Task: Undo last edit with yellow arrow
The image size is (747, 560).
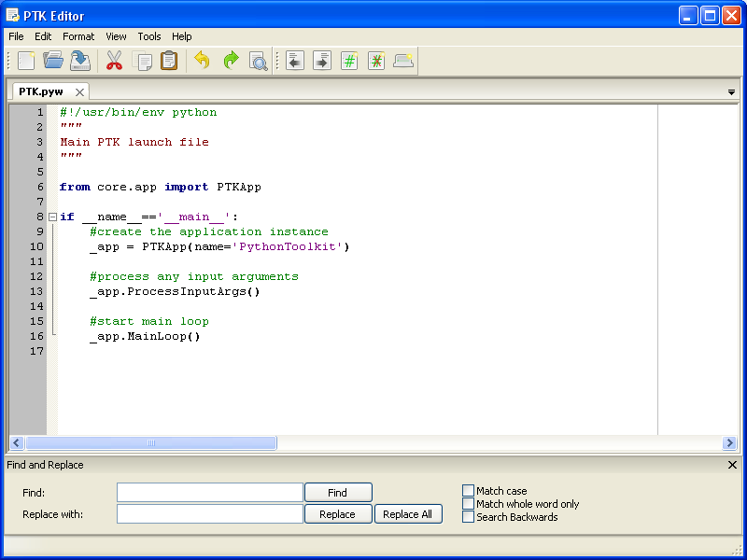Action: click(x=203, y=61)
